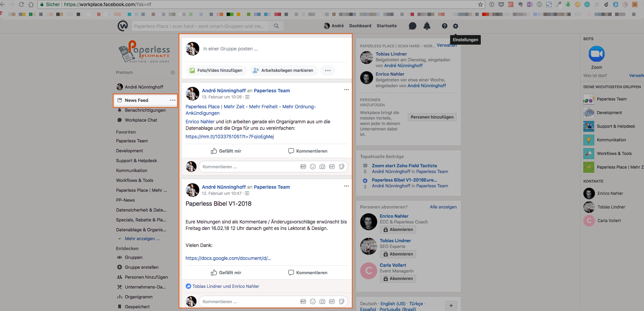Click Kommentieren on the 13. Februar post
This screenshot has width=644, height=311.
point(308,151)
